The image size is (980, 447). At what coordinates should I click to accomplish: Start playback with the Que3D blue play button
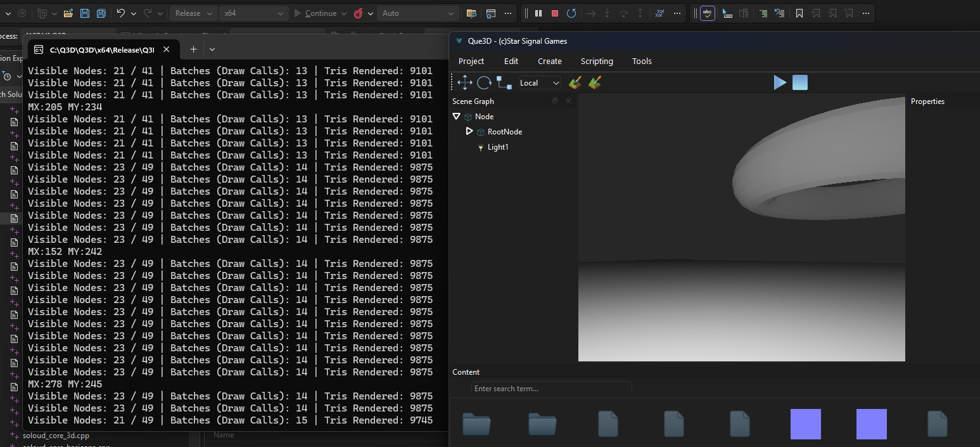780,82
